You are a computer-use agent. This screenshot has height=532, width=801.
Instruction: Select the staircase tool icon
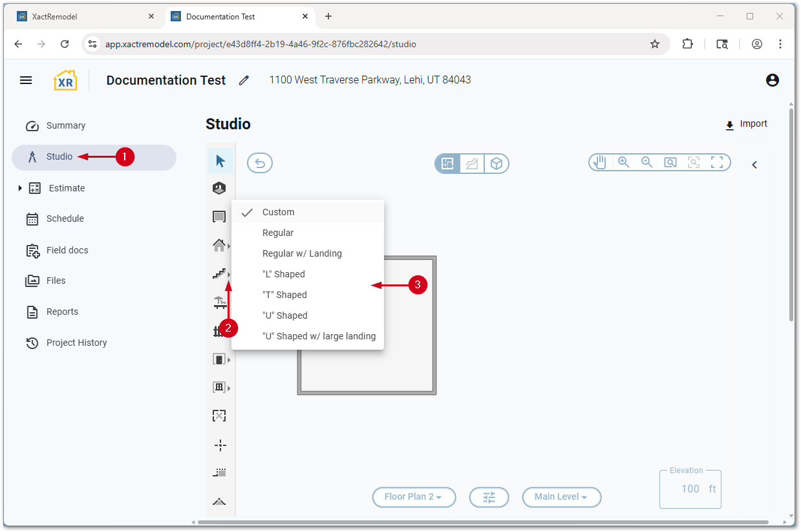pyautogui.click(x=220, y=273)
